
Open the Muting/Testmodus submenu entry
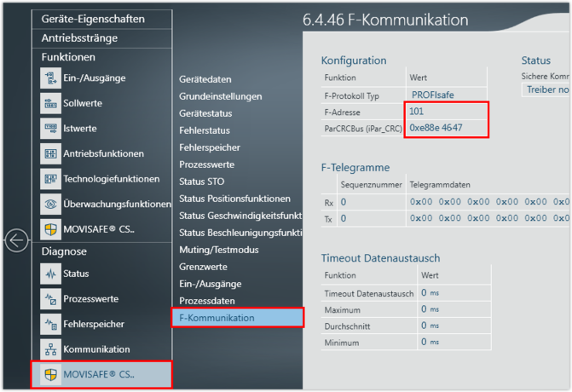click(x=218, y=250)
